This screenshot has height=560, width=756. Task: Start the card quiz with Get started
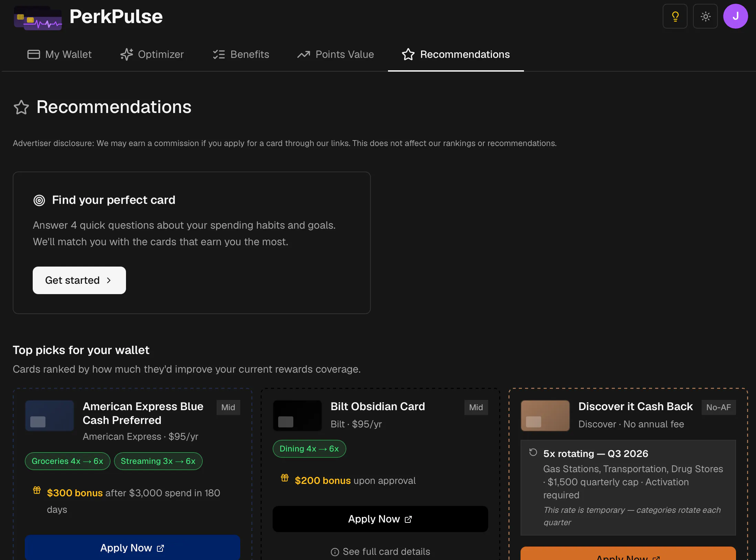coord(79,280)
